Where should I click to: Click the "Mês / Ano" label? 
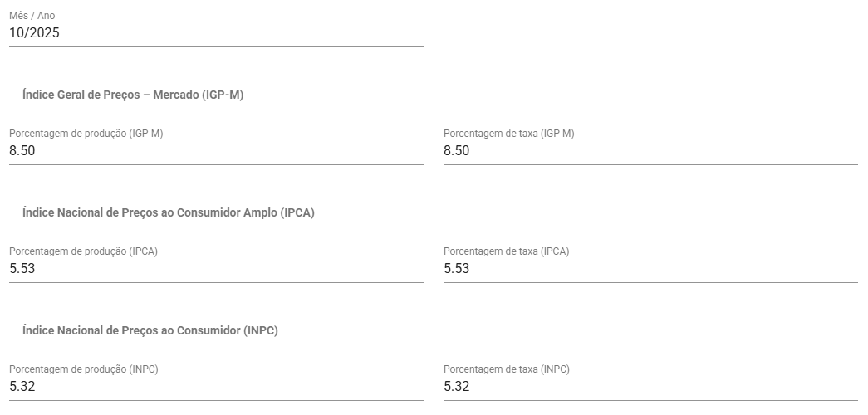(x=32, y=16)
